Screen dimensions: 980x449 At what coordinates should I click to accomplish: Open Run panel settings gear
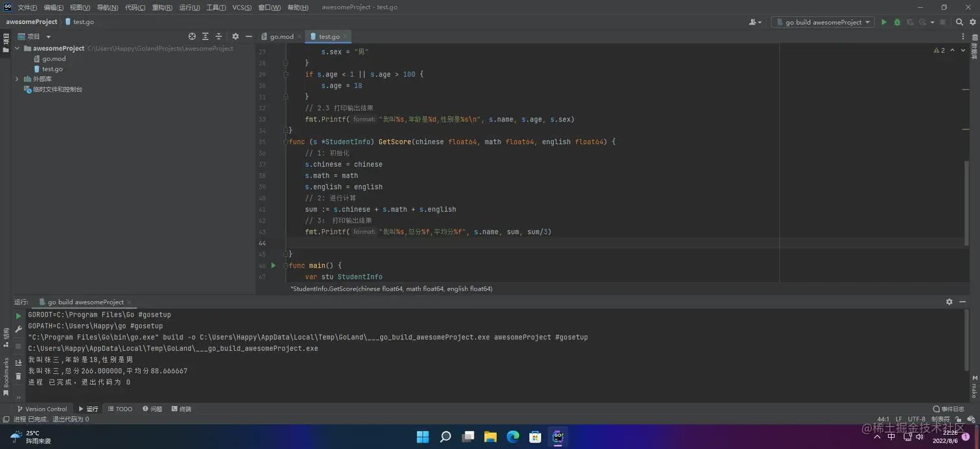pos(950,302)
